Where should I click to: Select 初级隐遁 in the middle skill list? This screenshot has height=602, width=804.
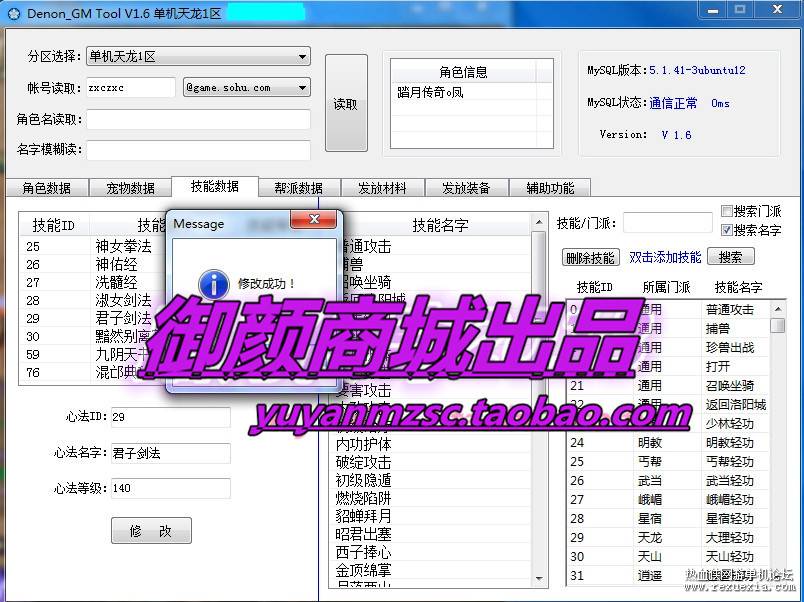pyautogui.click(x=432, y=480)
